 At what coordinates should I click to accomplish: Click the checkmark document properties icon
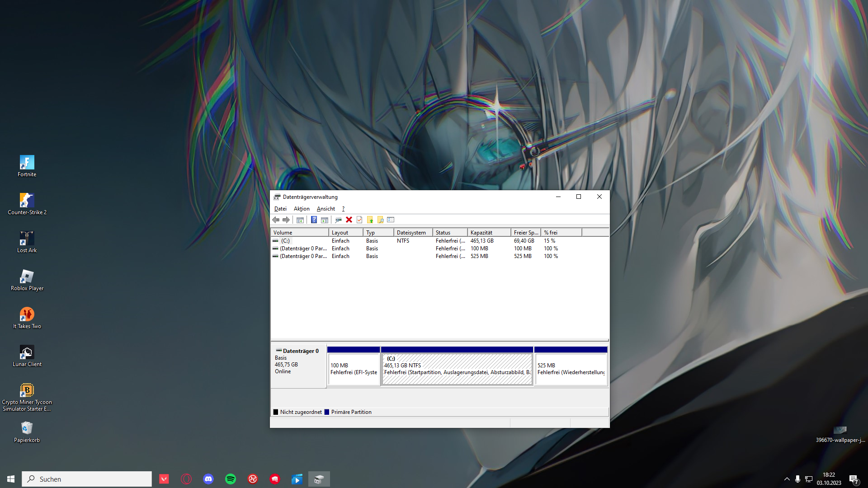359,220
